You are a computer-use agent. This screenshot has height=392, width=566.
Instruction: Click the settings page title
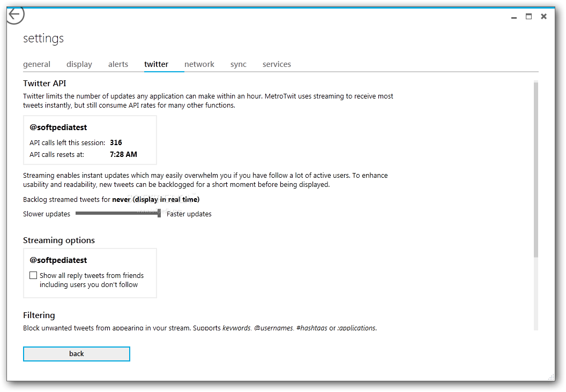(43, 38)
